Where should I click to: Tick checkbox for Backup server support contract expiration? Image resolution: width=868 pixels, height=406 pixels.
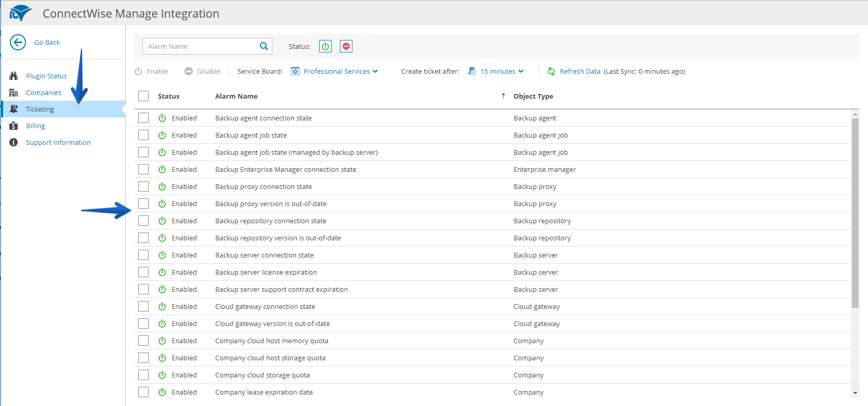(143, 289)
